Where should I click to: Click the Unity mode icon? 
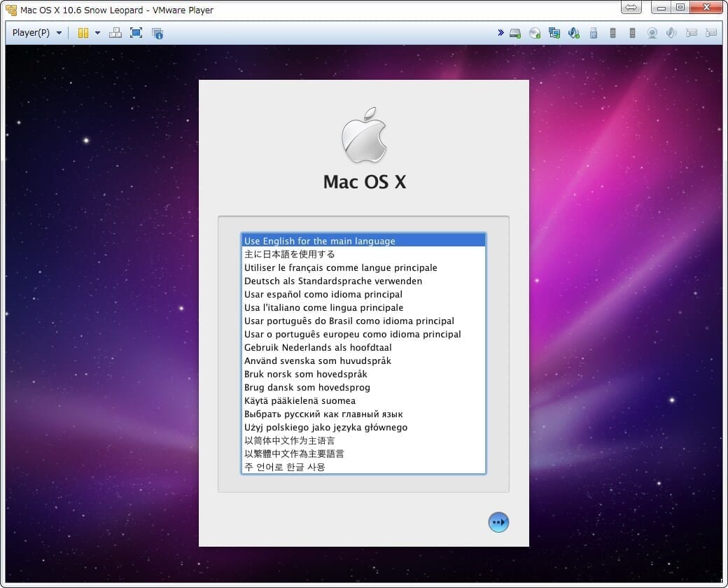(157, 33)
